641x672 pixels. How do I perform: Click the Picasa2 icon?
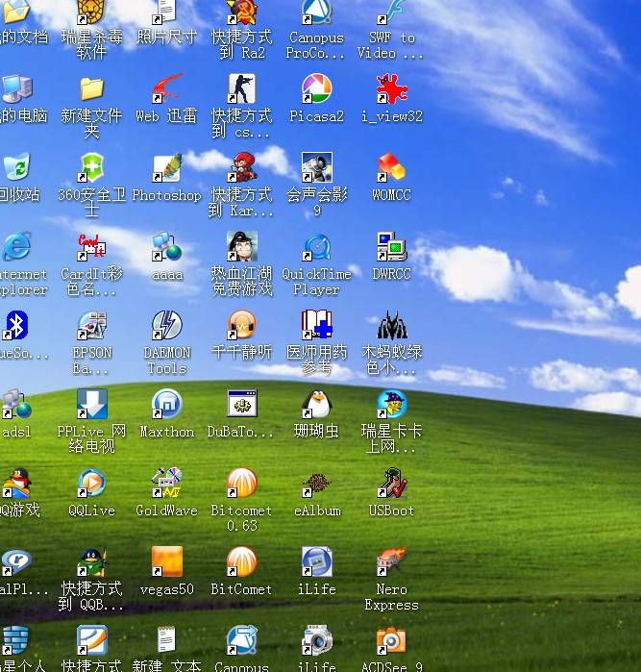[316, 90]
